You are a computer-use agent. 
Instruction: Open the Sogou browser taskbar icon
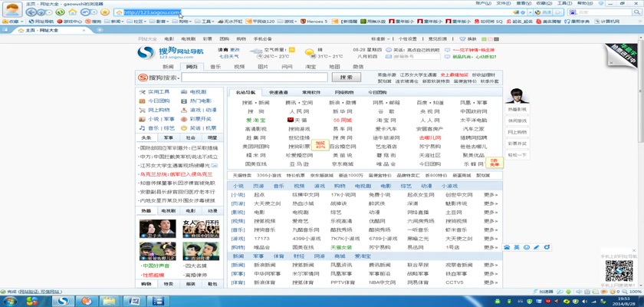(62, 302)
